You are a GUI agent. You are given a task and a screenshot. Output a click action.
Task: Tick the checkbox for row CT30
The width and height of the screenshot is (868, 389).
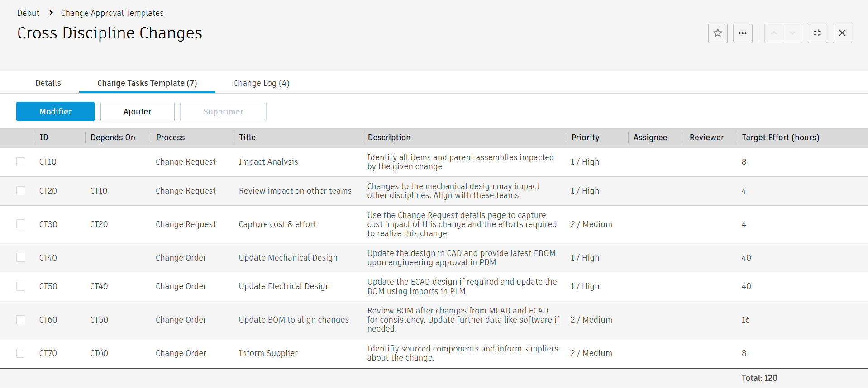(21, 224)
